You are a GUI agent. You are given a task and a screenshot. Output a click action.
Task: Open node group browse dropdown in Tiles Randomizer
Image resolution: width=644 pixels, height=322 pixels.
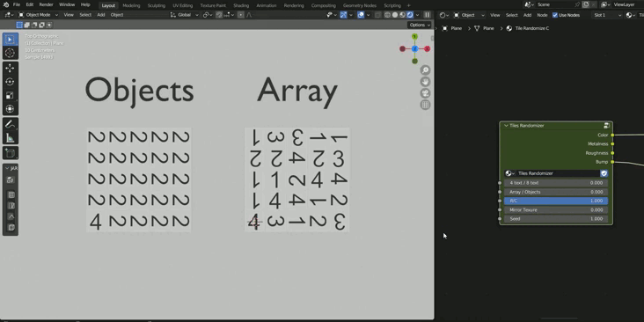(x=509, y=173)
